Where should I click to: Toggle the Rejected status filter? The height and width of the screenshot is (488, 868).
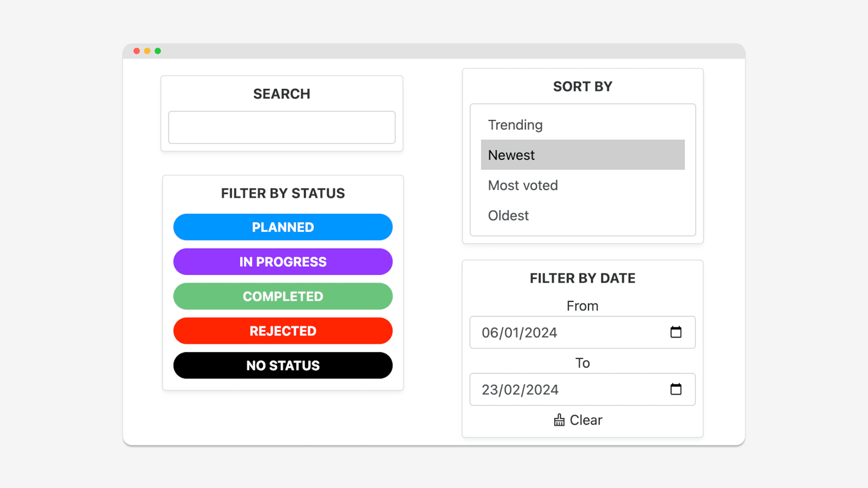[283, 331]
